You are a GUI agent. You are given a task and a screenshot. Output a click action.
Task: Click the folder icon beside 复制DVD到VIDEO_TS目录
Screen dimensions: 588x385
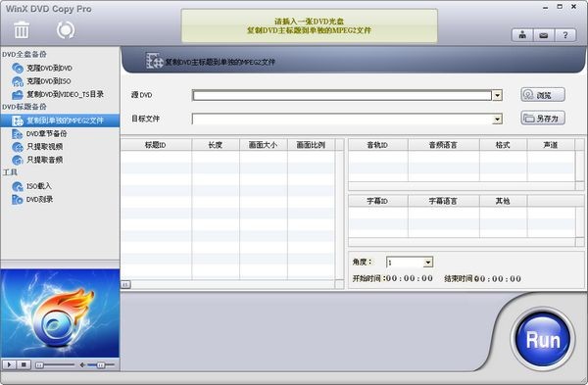(x=18, y=94)
